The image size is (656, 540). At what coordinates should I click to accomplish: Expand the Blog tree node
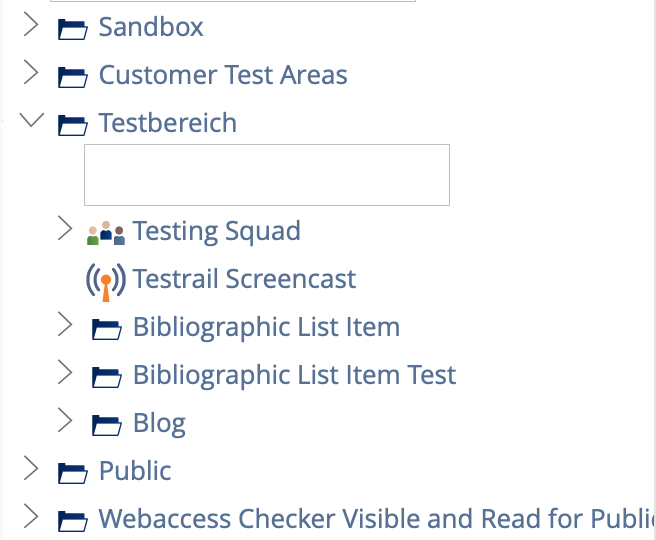[x=65, y=422]
